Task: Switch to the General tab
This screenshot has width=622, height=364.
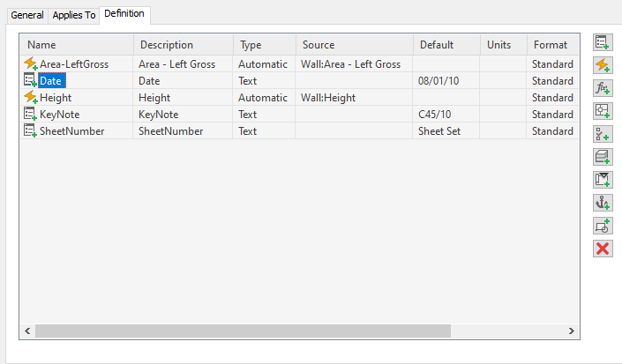Action: coord(27,15)
